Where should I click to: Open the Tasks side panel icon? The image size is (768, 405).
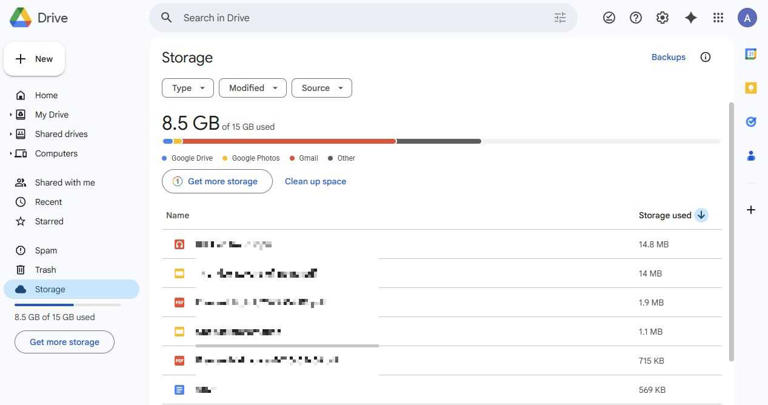(x=750, y=121)
